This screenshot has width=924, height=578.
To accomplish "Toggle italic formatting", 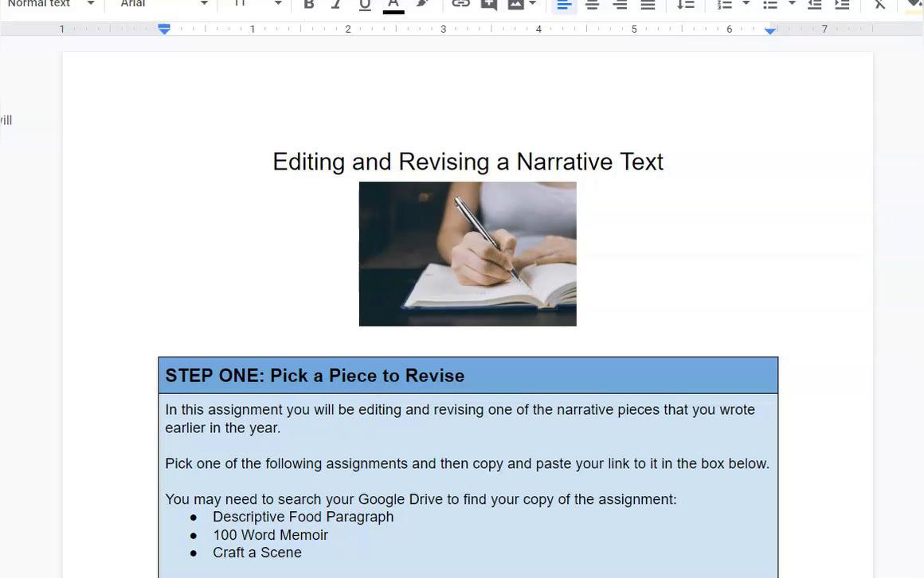I will coord(336,4).
